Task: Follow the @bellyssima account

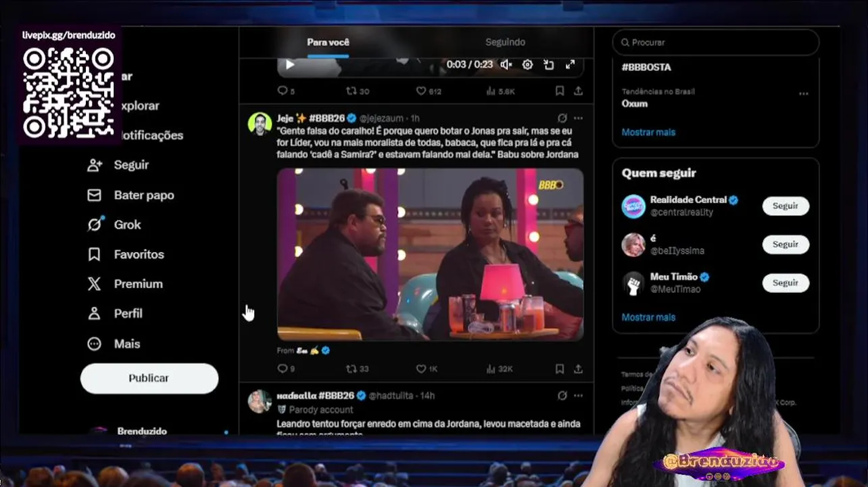Action: coord(786,244)
